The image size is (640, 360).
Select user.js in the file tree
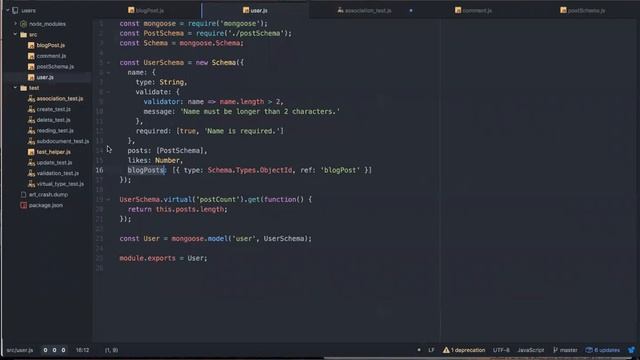[45, 77]
